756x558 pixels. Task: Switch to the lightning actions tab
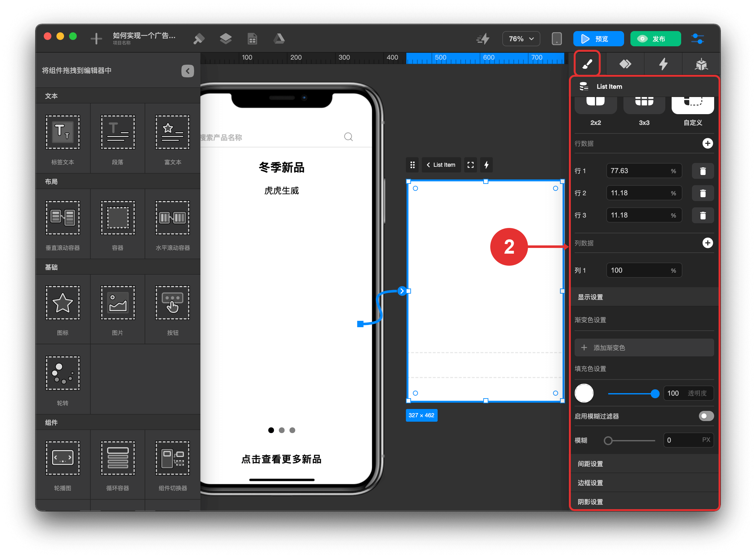click(x=663, y=64)
